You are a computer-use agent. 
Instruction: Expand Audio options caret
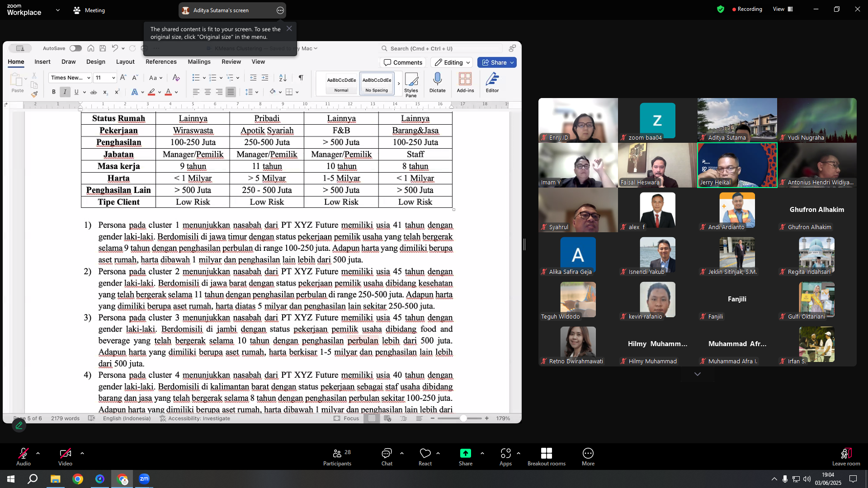[38, 453]
